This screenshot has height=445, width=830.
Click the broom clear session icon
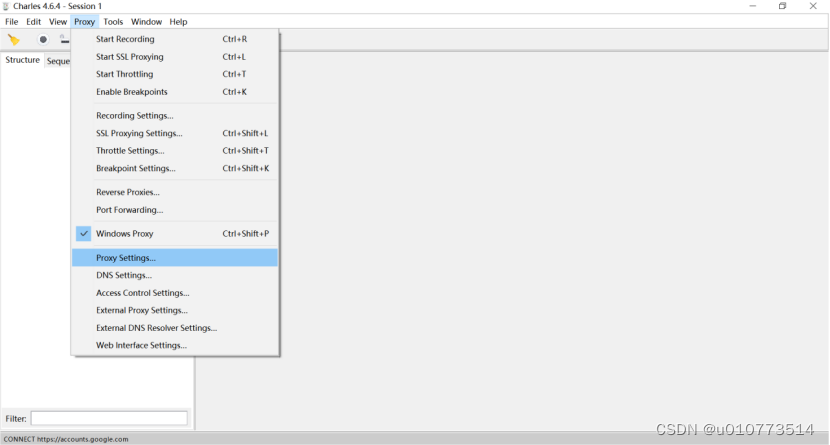point(13,40)
